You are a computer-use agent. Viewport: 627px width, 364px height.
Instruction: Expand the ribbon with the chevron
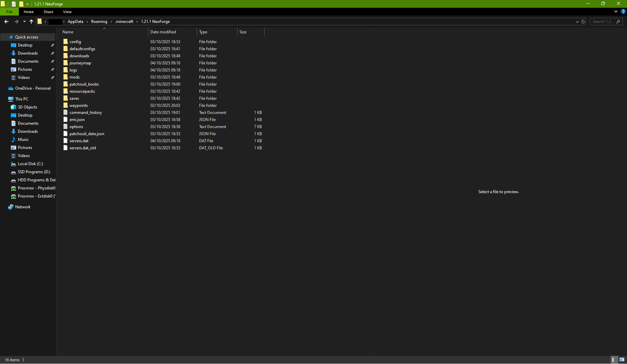click(x=616, y=11)
